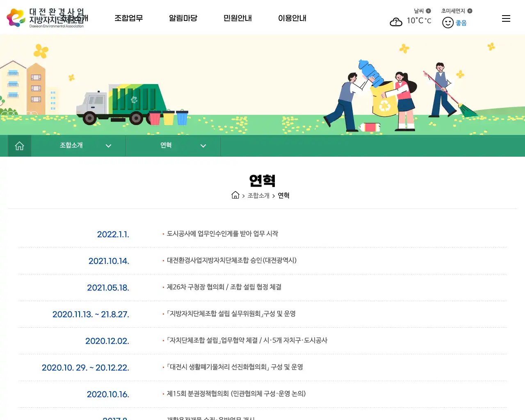This screenshot has width=525, height=420.
Task: Click the 이용안내 navigation item
Action: pyautogui.click(x=292, y=18)
